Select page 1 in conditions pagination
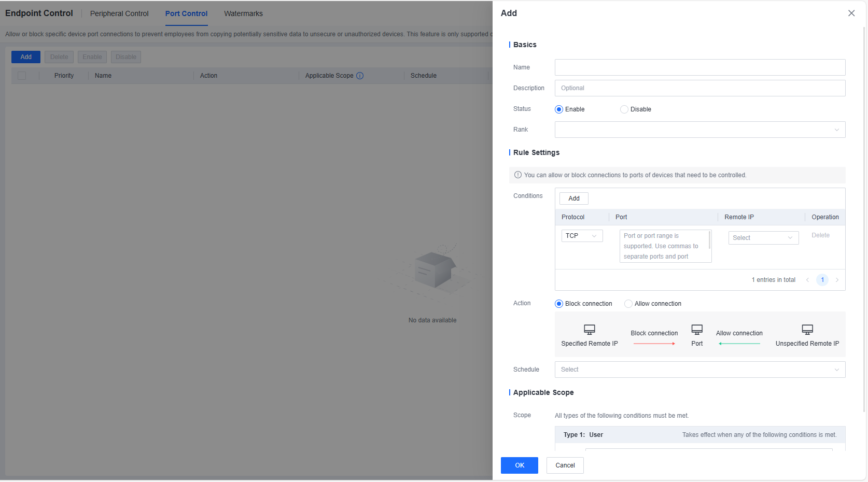Viewport: 868px width, 482px height. pyautogui.click(x=822, y=280)
